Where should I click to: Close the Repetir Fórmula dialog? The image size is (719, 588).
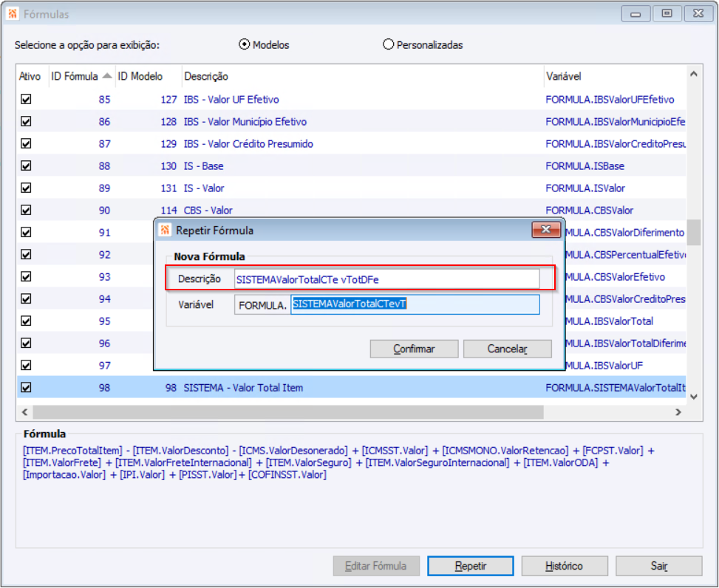(545, 230)
